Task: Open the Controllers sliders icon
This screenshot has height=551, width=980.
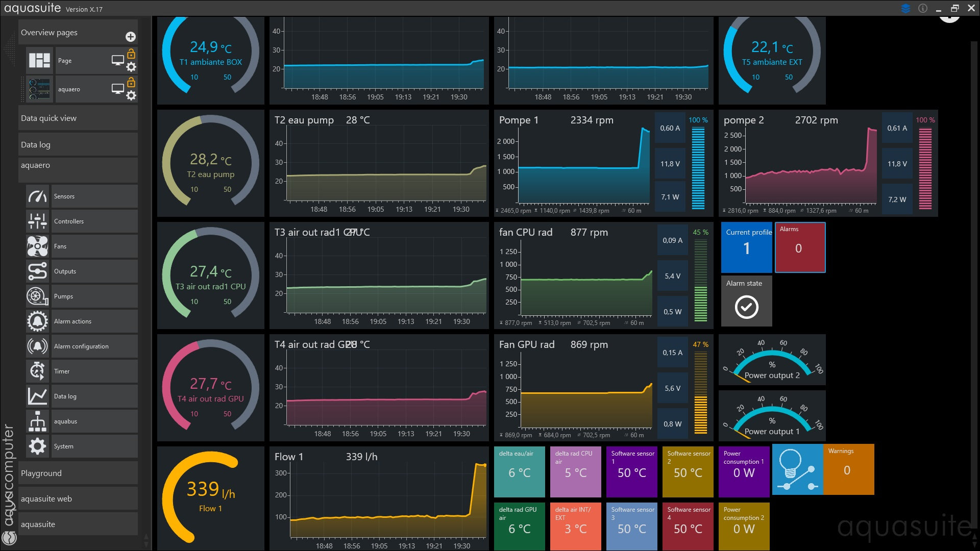Action: point(37,221)
